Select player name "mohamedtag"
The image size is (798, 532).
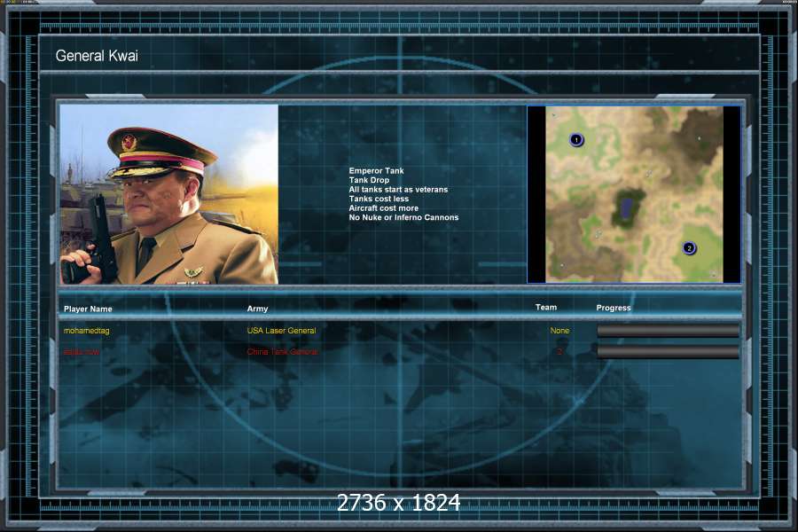(x=87, y=331)
